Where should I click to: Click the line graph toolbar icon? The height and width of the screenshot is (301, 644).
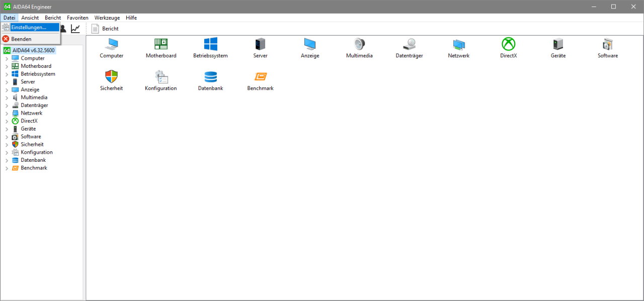pyautogui.click(x=75, y=29)
